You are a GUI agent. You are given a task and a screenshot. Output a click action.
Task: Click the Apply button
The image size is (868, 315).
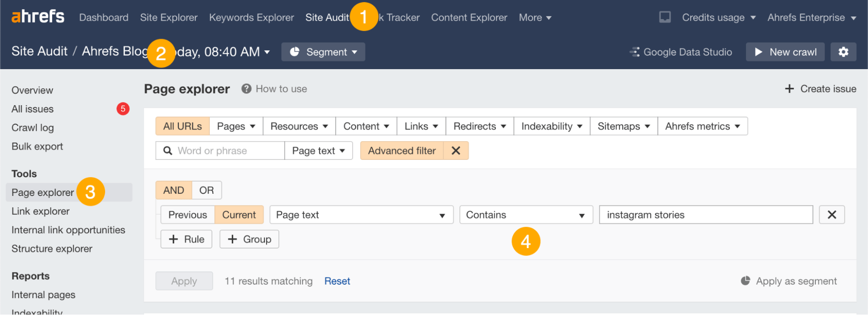[x=184, y=281]
